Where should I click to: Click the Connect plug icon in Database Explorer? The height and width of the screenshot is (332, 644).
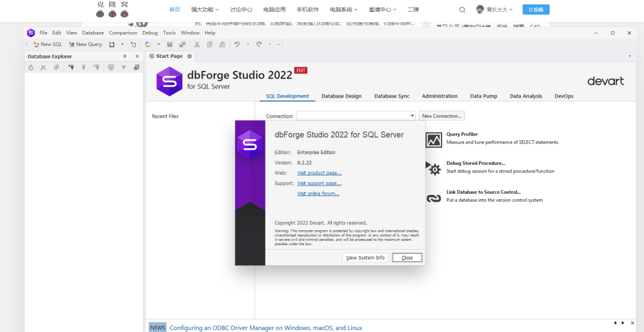[x=84, y=67]
